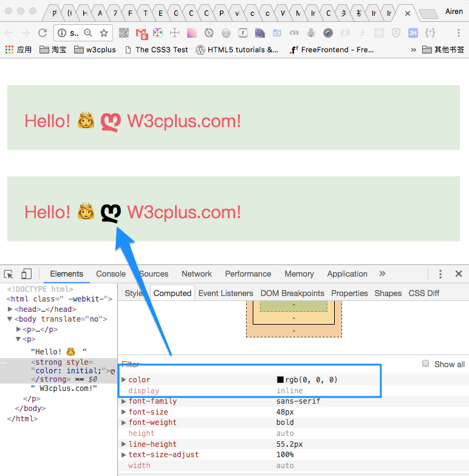This screenshot has height=476, width=469.
Task: Click the sans-serif font-family value
Action: click(x=298, y=401)
